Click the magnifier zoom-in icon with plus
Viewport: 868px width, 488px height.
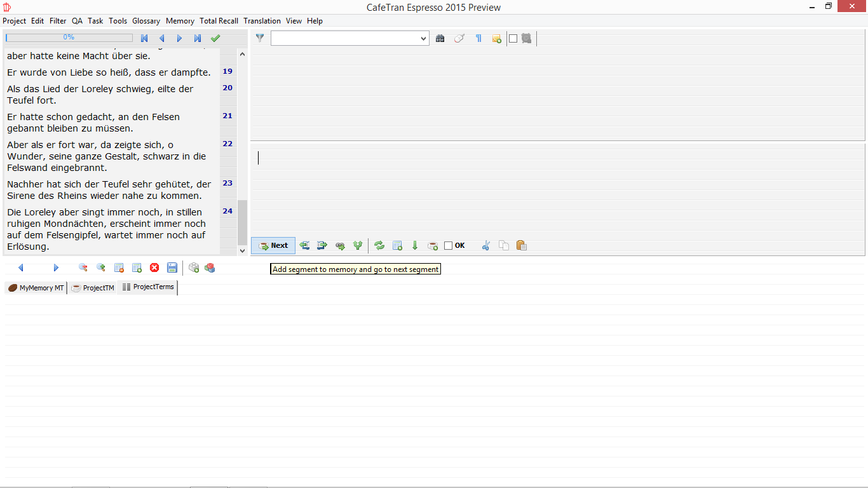point(100,268)
